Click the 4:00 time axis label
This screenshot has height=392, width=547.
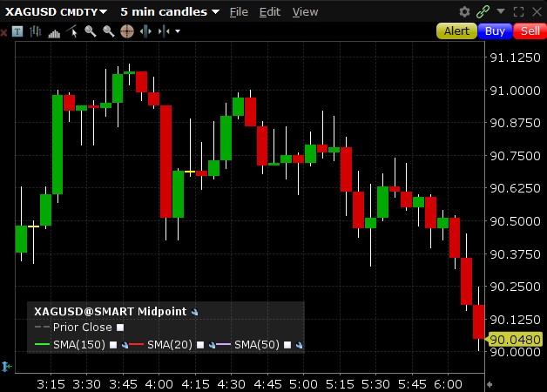pyautogui.click(x=159, y=384)
